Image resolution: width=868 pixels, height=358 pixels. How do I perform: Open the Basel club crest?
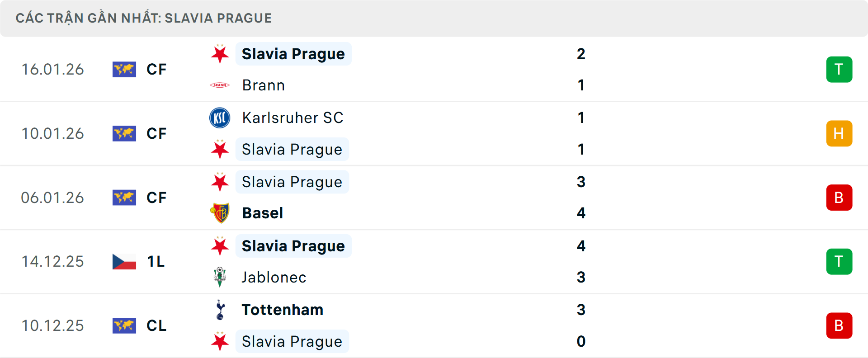coord(220,212)
